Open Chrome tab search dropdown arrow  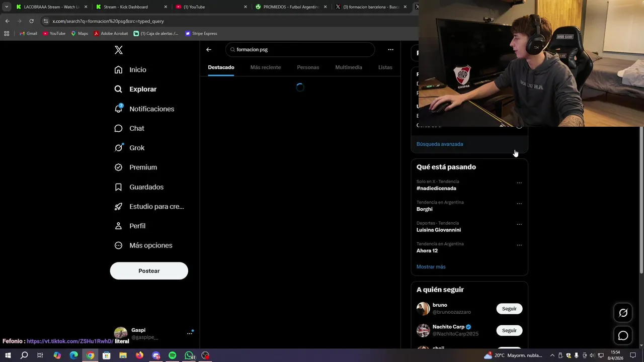point(6,7)
